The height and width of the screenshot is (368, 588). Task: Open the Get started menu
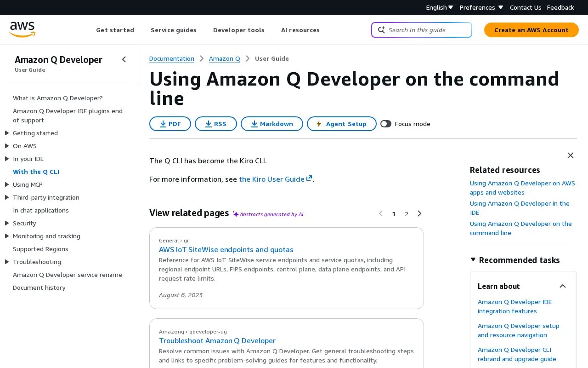[x=115, y=30]
